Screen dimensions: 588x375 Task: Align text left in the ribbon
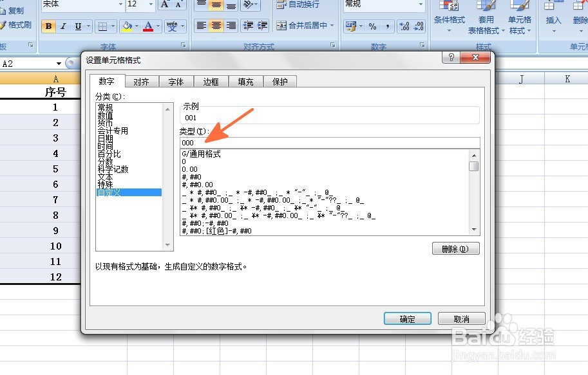click(x=202, y=26)
